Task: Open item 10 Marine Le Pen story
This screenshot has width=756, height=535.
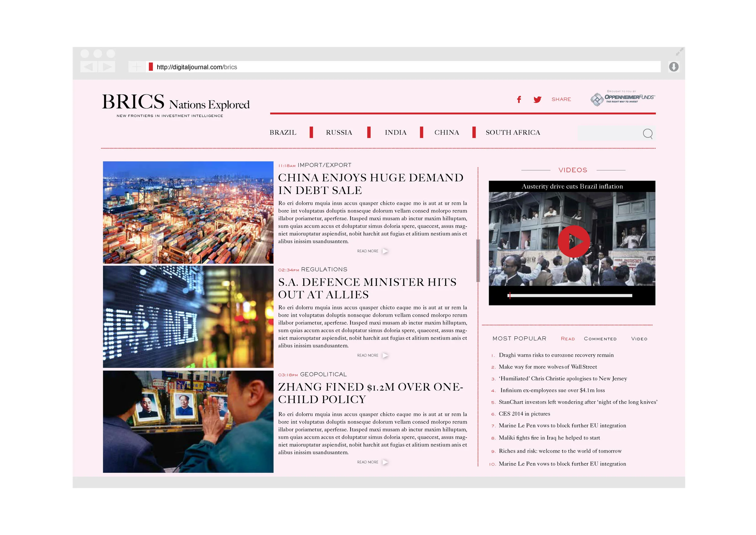Action: [x=562, y=464]
